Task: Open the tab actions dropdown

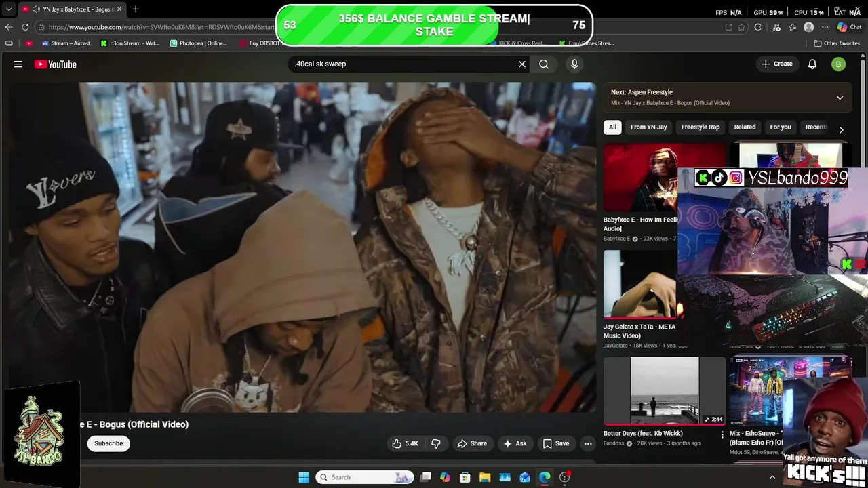Action: [9, 9]
